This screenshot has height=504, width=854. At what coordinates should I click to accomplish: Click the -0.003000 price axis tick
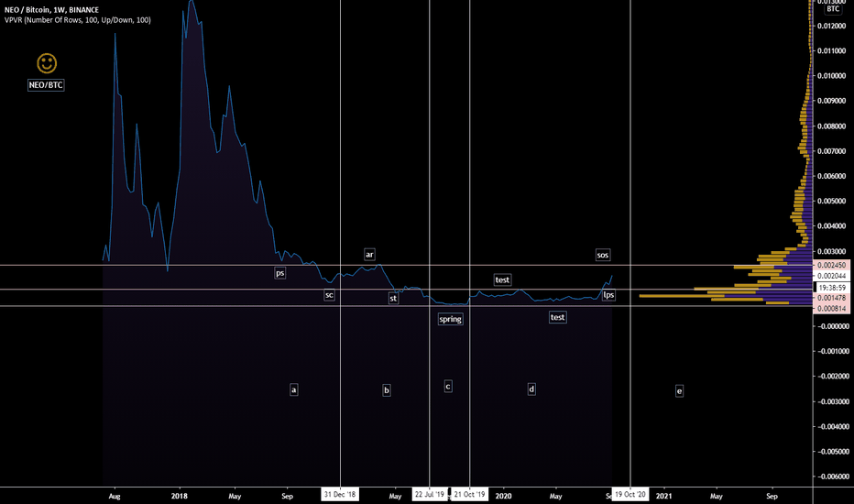tap(832, 401)
